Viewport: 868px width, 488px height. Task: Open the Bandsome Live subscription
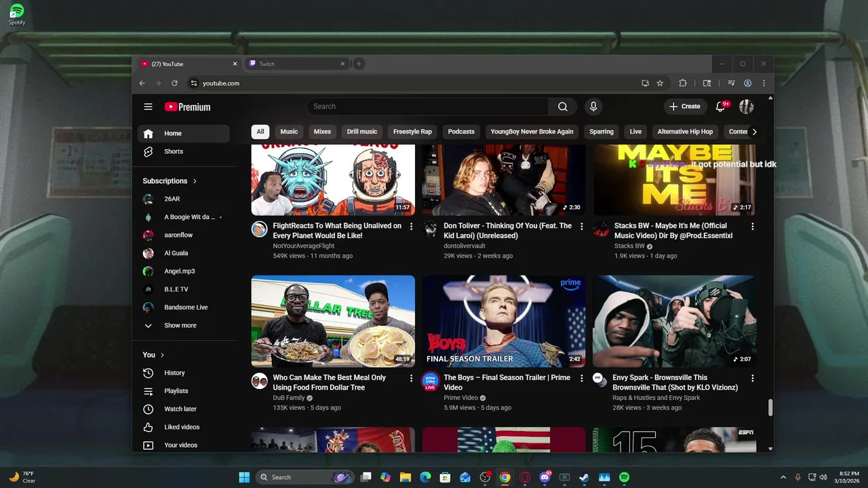(x=184, y=307)
